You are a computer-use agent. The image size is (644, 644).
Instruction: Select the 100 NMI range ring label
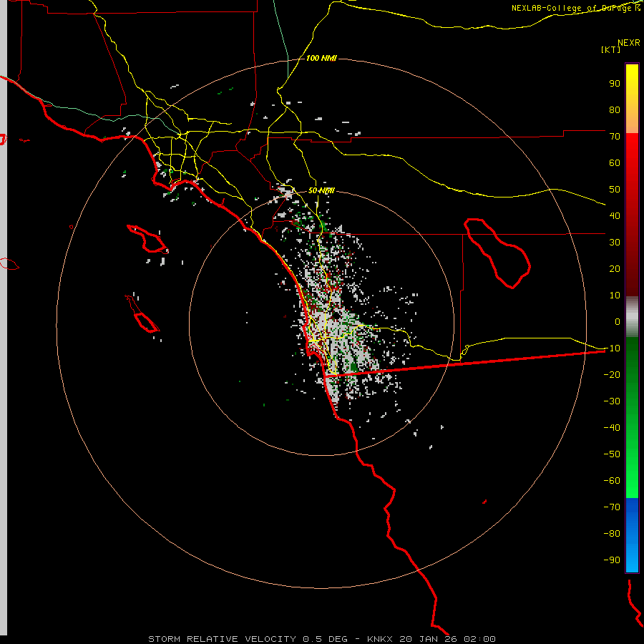click(x=321, y=58)
